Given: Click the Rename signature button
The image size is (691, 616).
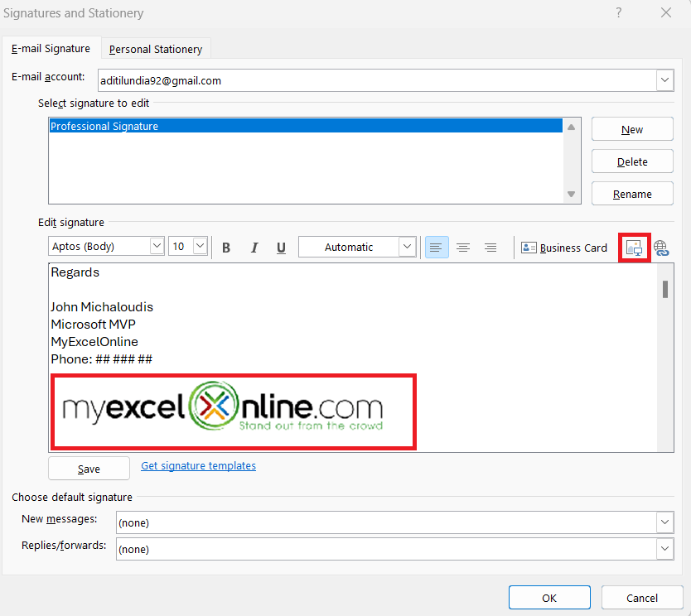Looking at the screenshot, I should tap(632, 194).
